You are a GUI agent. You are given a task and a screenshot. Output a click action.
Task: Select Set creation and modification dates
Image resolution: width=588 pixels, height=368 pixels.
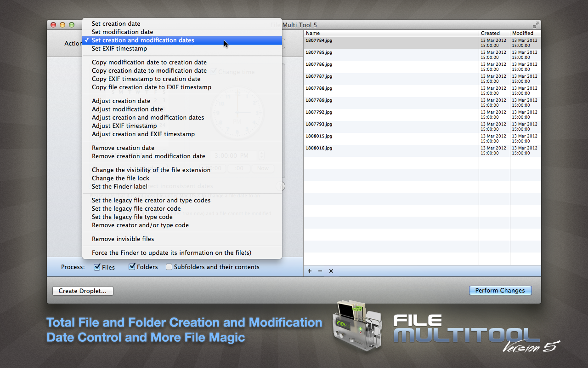click(x=182, y=40)
